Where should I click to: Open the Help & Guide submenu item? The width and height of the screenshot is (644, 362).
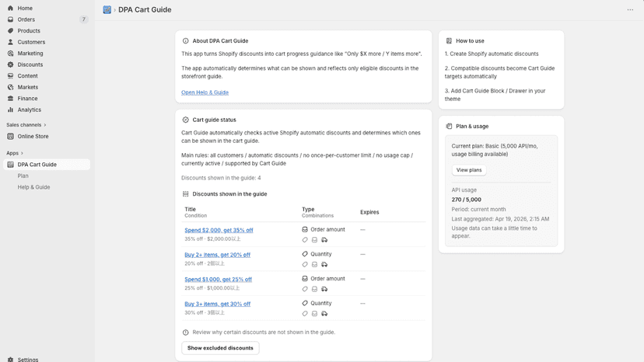(x=33, y=187)
